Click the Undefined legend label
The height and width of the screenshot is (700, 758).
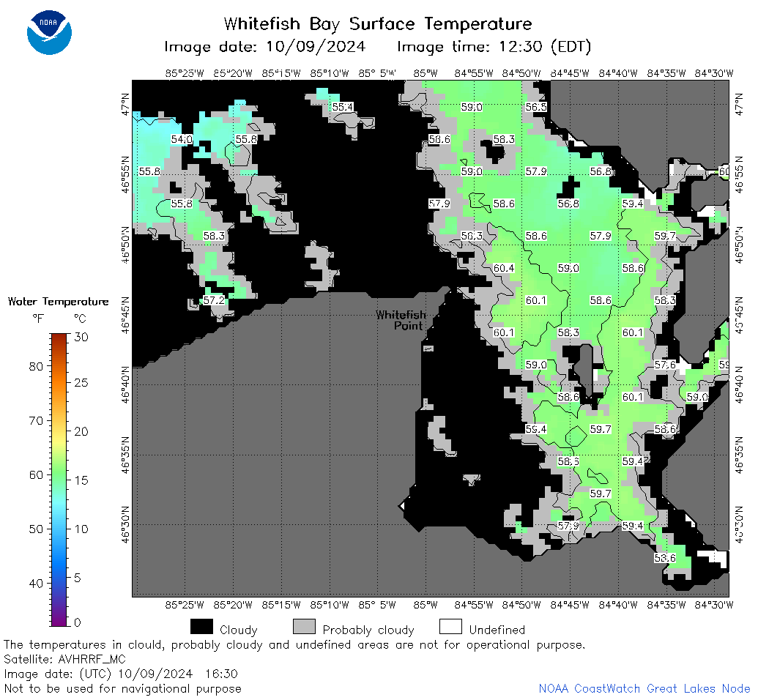pos(497,630)
